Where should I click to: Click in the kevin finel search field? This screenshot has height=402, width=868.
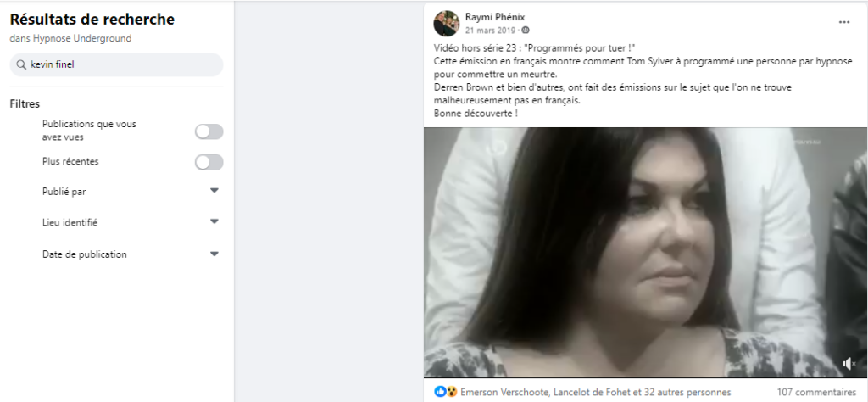(x=116, y=64)
